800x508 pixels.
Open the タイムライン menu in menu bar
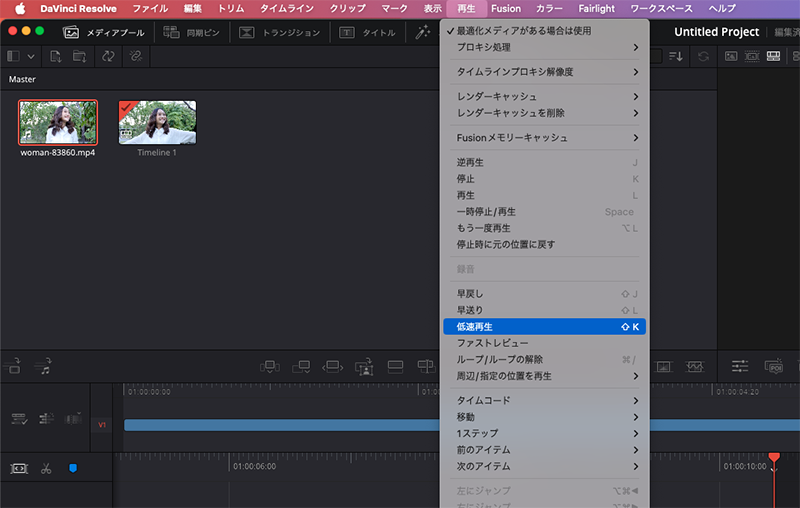click(287, 9)
